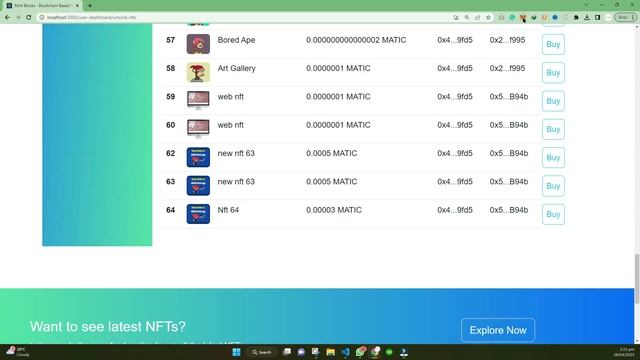Open the clock and date in system tray
The image size is (640, 360).
[x=624, y=352]
